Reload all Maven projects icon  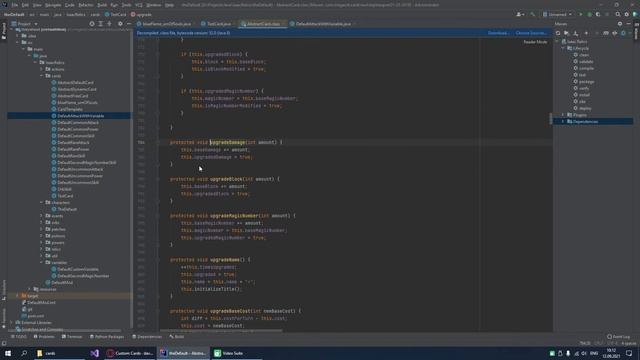pos(558,33)
